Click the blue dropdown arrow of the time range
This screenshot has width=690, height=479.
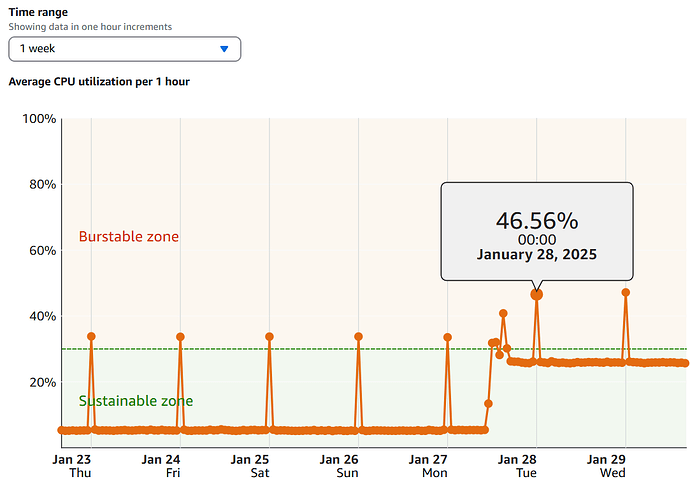(224, 49)
